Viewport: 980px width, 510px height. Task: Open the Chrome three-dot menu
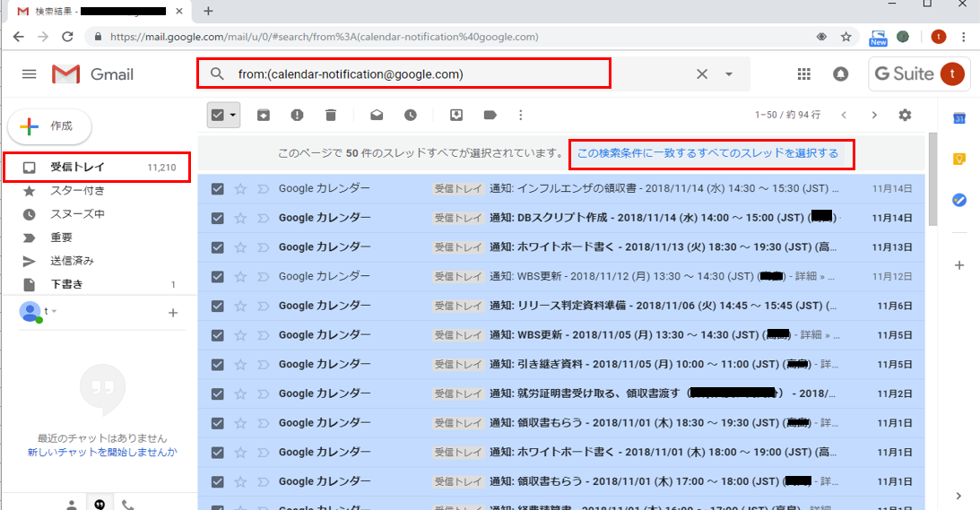tap(963, 37)
